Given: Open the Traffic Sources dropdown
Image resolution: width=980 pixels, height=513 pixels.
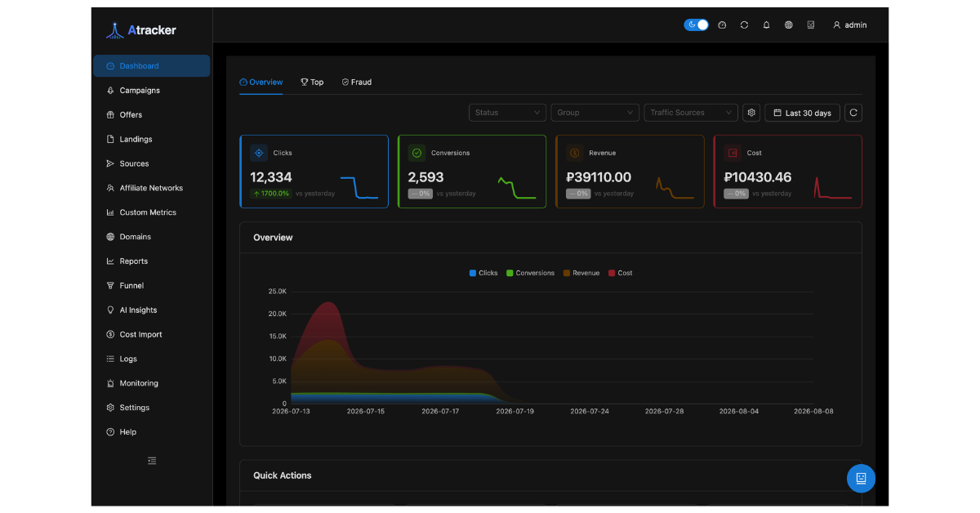Looking at the screenshot, I should pyautogui.click(x=691, y=113).
